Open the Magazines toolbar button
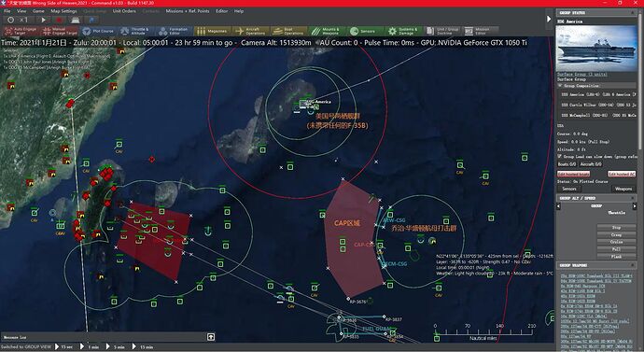Image resolution: width=644 pixels, height=352 pixels. click(x=212, y=31)
